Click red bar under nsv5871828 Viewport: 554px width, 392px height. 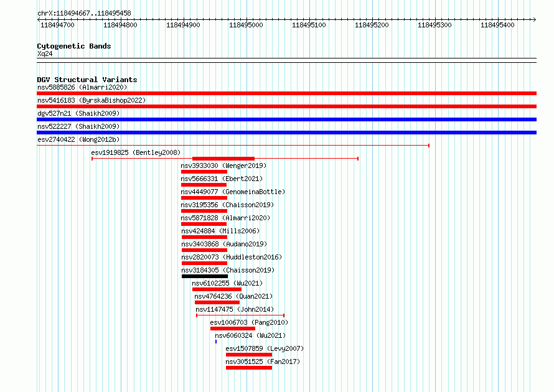click(x=204, y=224)
